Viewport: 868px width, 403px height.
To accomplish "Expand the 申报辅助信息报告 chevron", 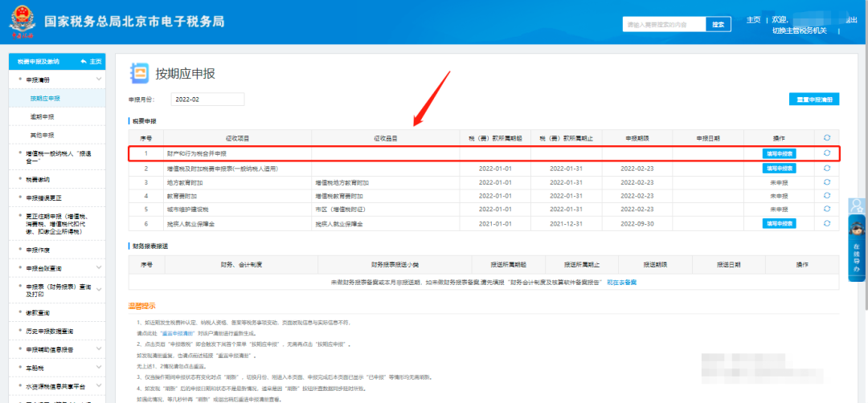I will coord(99,349).
